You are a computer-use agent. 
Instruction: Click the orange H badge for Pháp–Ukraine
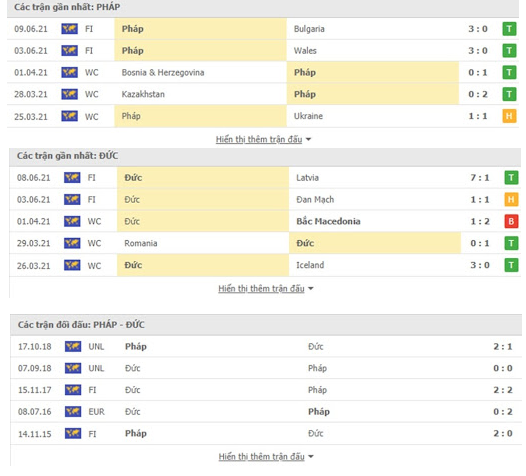[x=509, y=116]
